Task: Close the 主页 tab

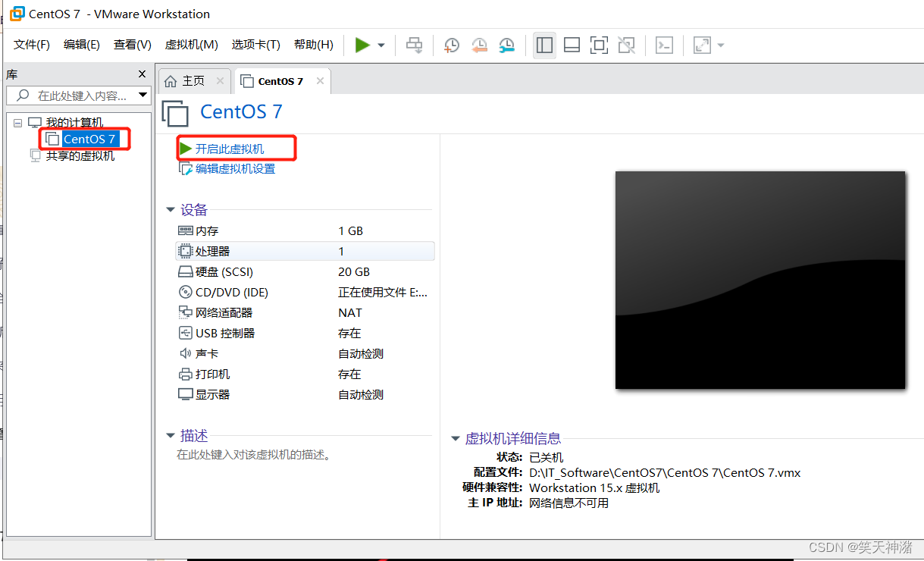Action: [220, 80]
